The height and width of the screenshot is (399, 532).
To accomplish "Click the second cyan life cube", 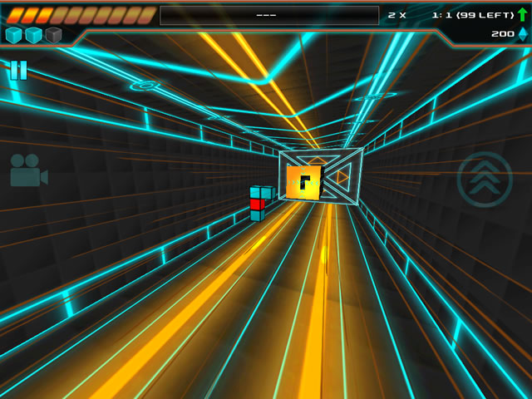I will (33, 35).
